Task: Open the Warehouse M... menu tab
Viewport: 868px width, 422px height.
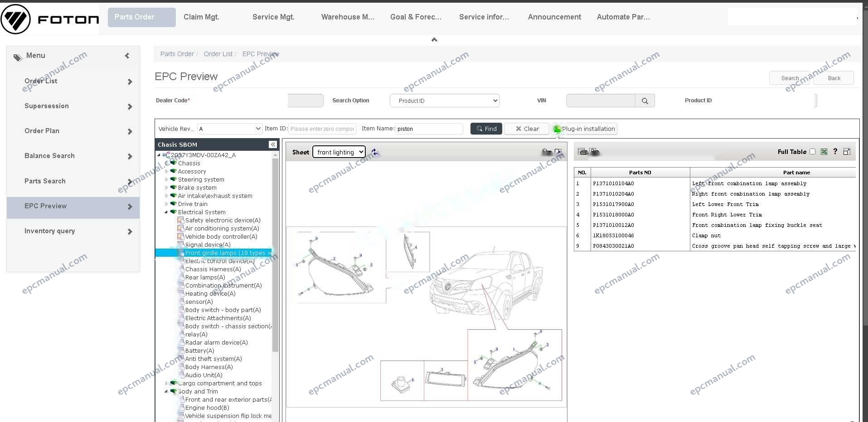Action: coord(348,17)
